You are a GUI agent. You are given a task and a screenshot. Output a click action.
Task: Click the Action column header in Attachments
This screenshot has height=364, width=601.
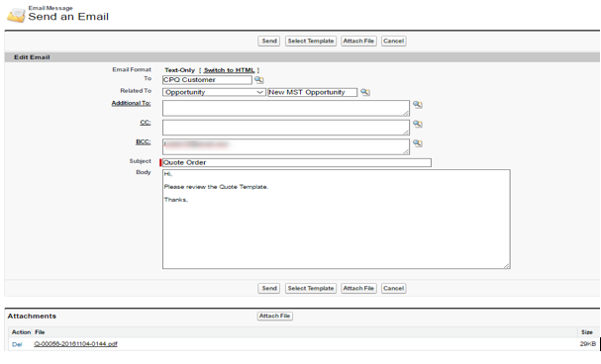click(21, 332)
